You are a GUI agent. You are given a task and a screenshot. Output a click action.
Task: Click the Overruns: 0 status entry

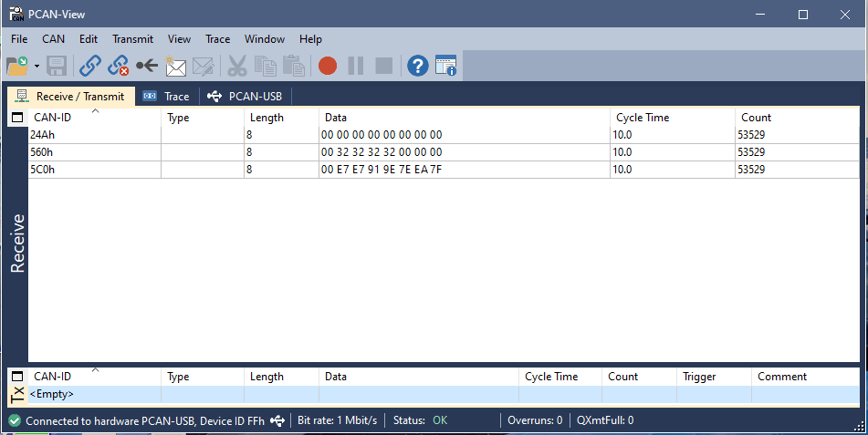(535, 420)
